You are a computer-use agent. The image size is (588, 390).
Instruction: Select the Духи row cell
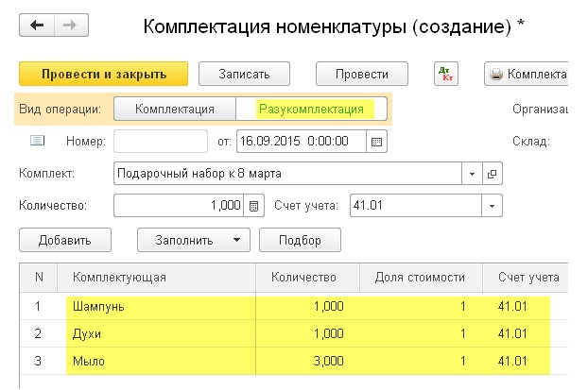156,333
